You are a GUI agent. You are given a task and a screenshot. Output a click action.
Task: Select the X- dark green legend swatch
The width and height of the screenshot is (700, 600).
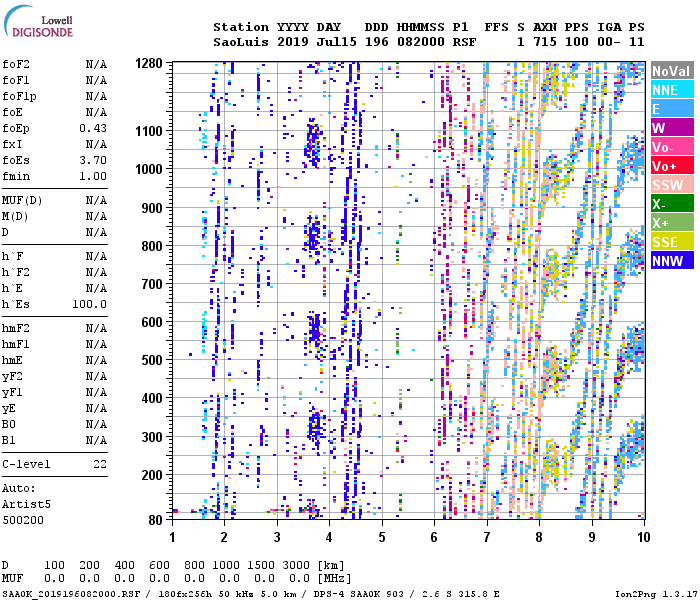point(672,204)
